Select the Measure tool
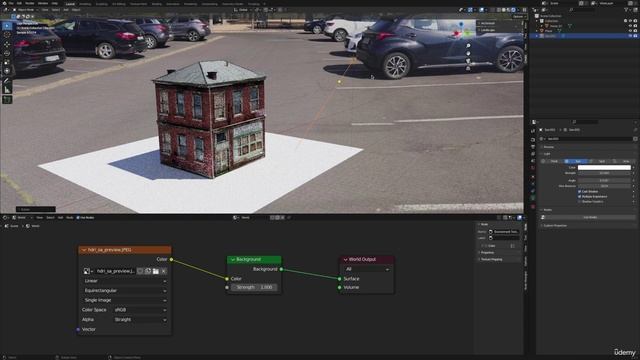640x360 pixels. pyautogui.click(x=7, y=90)
